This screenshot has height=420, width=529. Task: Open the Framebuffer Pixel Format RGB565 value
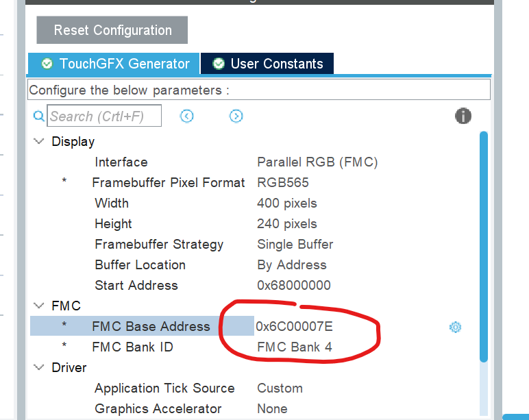[x=283, y=182]
